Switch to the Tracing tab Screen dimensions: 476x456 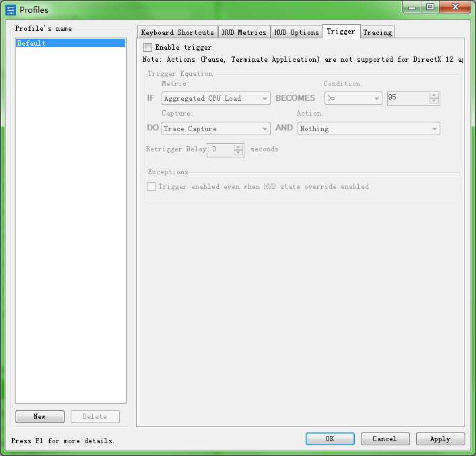377,32
